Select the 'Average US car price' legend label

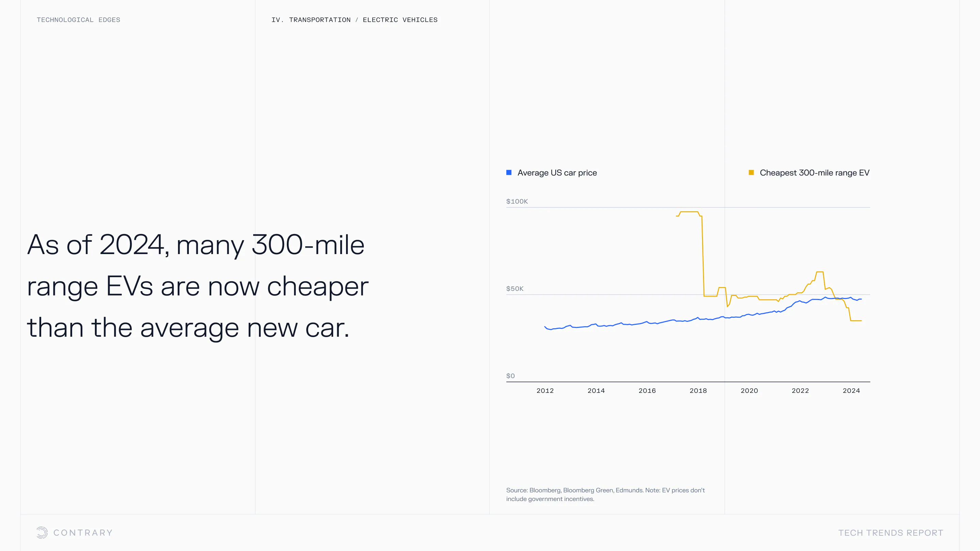pos(557,173)
